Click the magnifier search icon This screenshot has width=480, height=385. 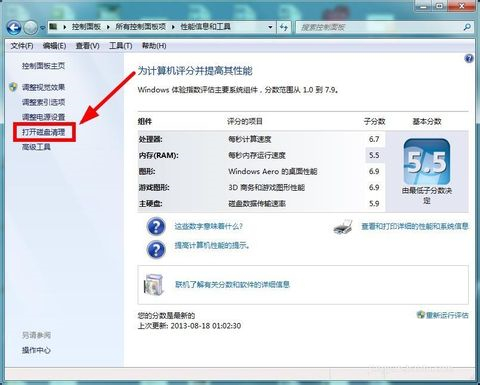(x=467, y=27)
